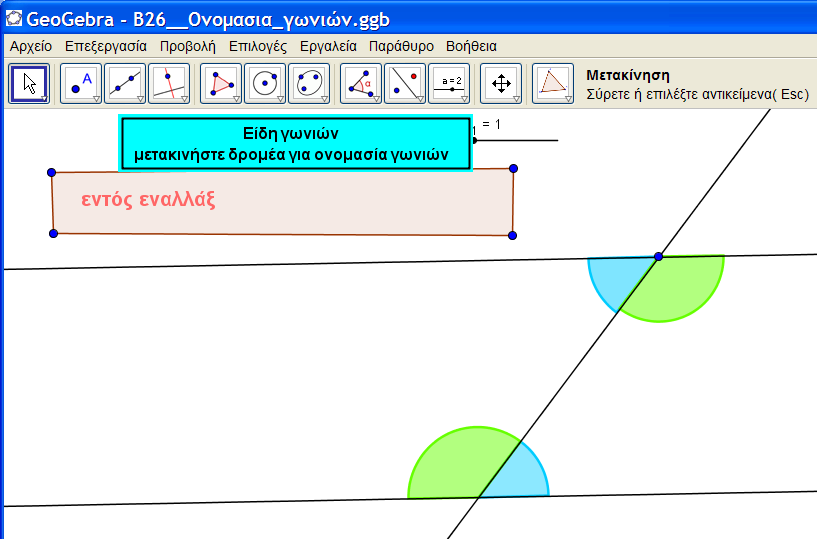Activate the Circle with center tool

(265, 83)
